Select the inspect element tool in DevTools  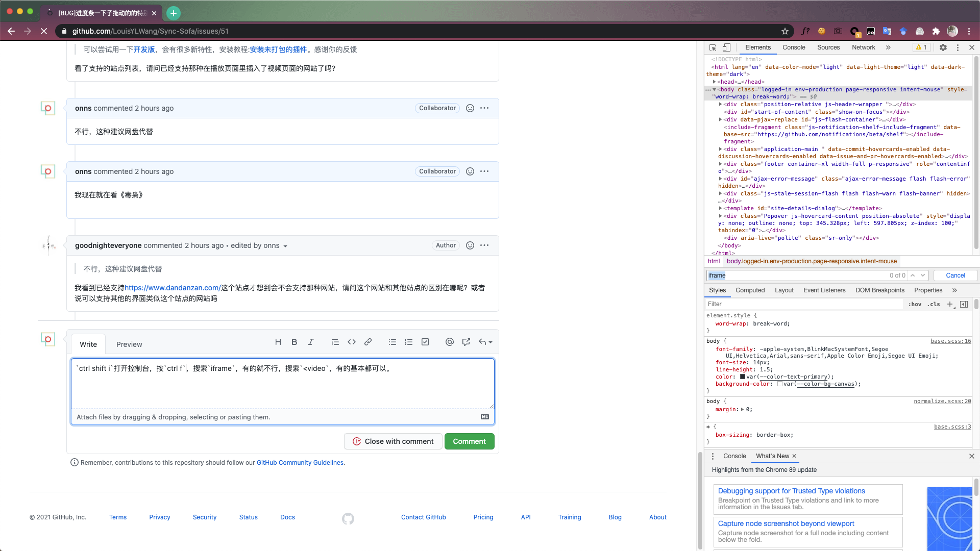click(x=712, y=47)
